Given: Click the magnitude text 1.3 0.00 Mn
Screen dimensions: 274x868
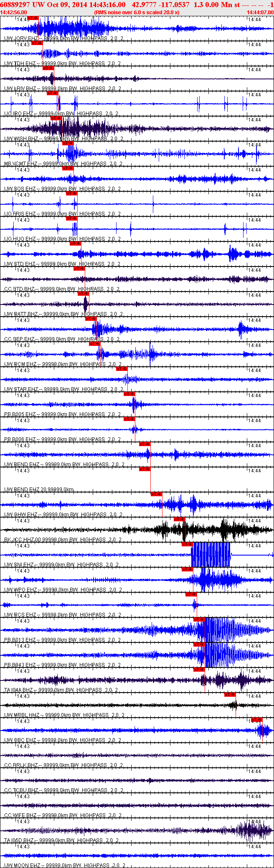Looking at the screenshot, I should (212, 5).
